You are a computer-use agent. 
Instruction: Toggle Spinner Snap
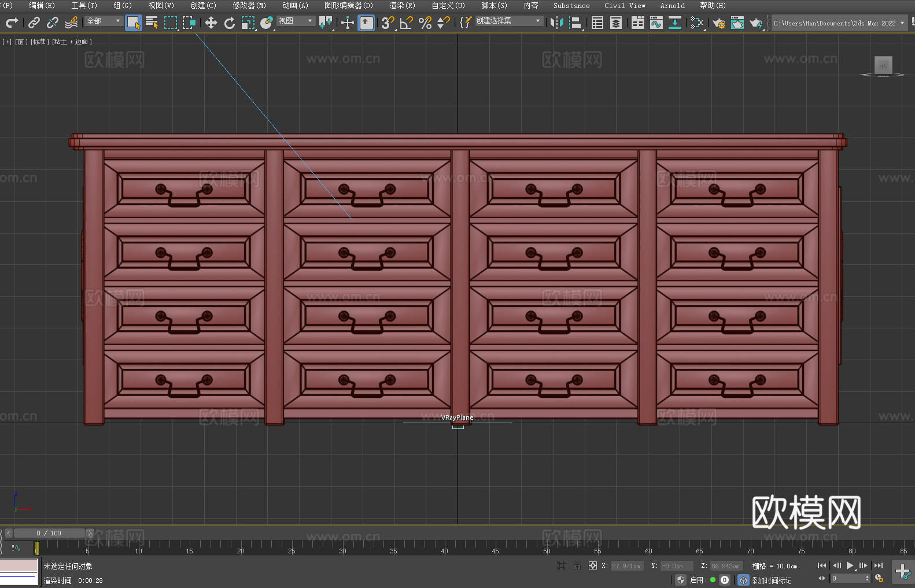(x=444, y=23)
